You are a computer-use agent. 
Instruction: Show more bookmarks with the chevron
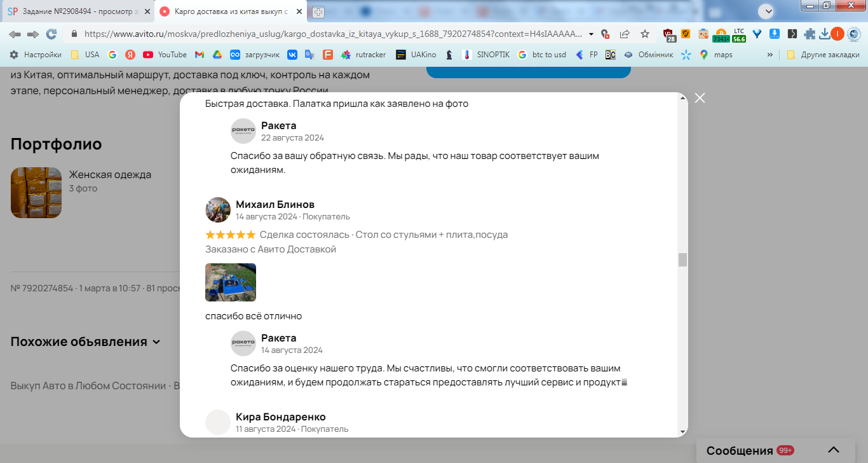tap(770, 55)
